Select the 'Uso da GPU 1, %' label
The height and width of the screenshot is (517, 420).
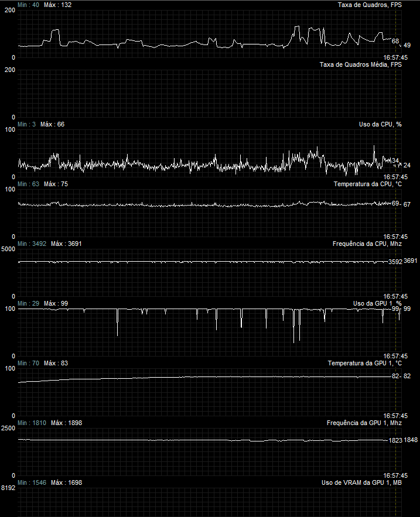[x=377, y=303]
